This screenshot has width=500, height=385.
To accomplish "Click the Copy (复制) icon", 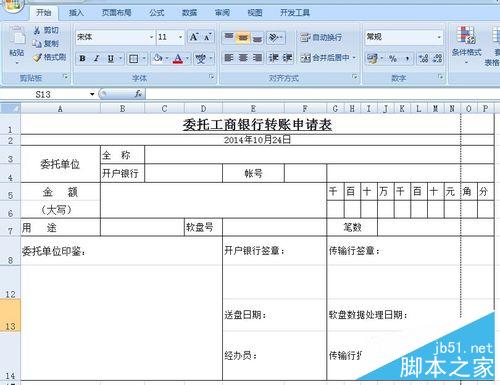I will [x=37, y=43].
